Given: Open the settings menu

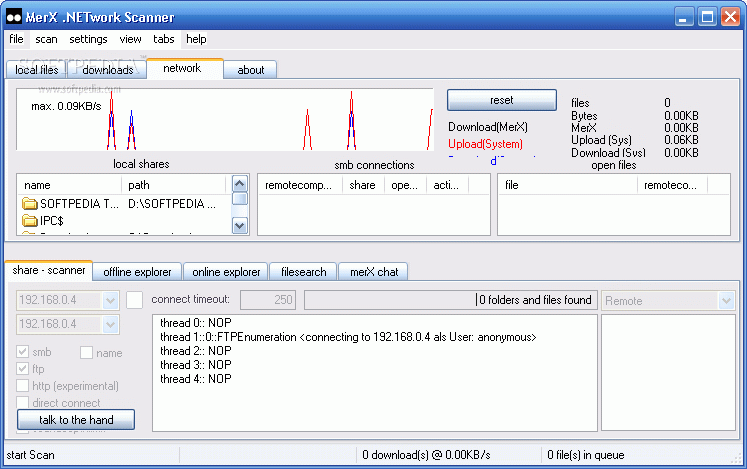Looking at the screenshot, I should (88, 39).
